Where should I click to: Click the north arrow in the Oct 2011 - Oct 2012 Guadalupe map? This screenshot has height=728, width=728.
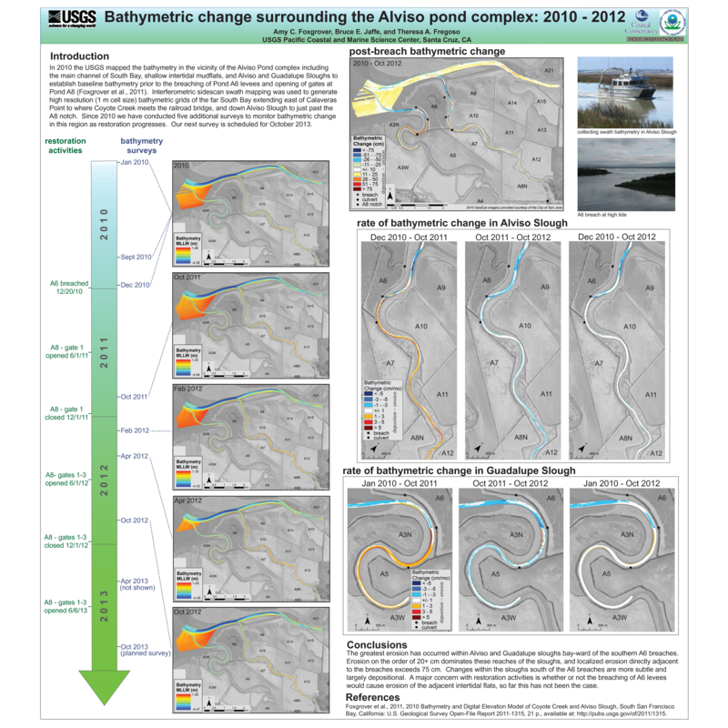(x=479, y=621)
